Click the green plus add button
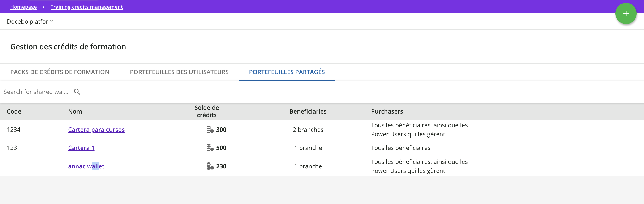Screen dimensions: 644x204 click(626, 13)
